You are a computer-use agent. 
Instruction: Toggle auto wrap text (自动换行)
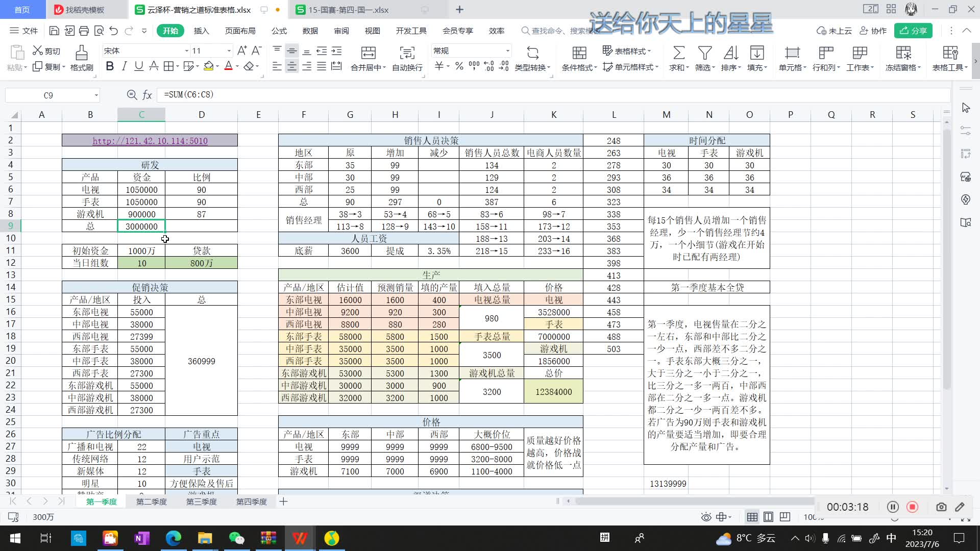[407, 58]
